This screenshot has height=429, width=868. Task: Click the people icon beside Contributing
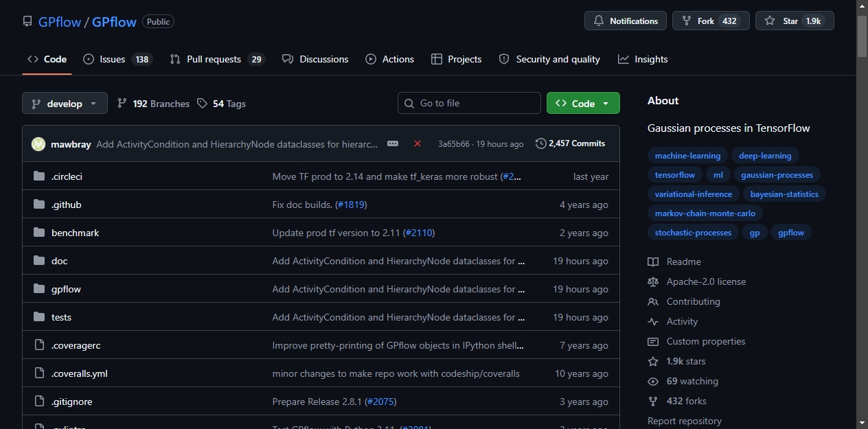(x=653, y=301)
